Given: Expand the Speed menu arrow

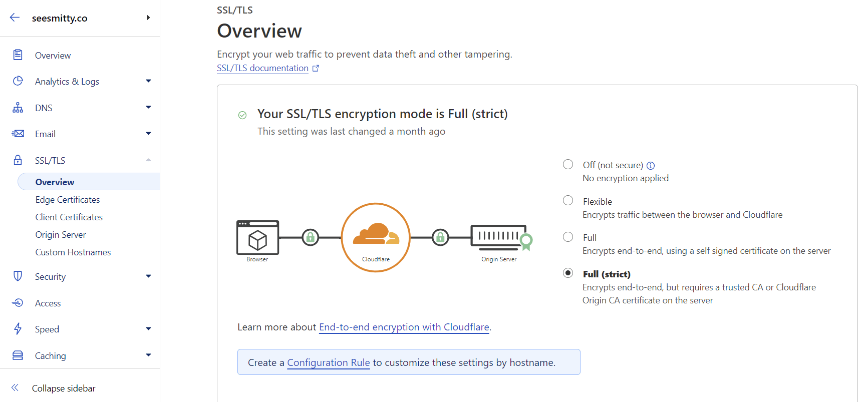Looking at the screenshot, I should (148, 328).
